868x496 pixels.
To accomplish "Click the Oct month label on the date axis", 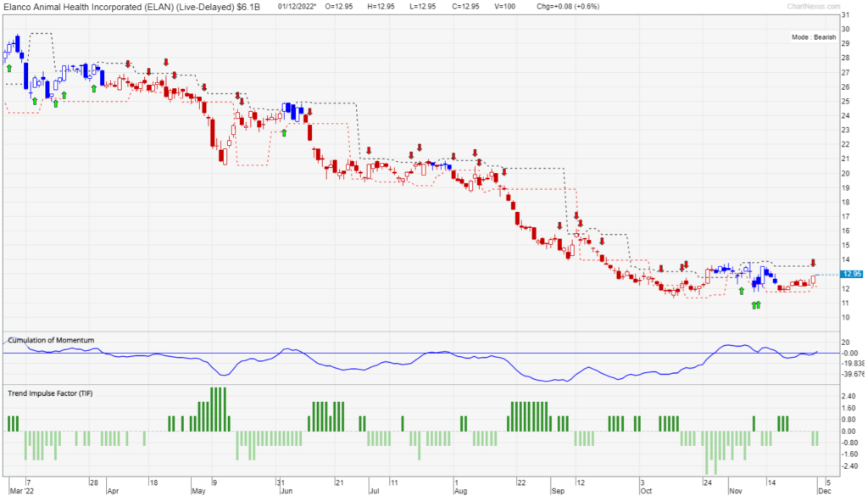I will coord(646,491).
